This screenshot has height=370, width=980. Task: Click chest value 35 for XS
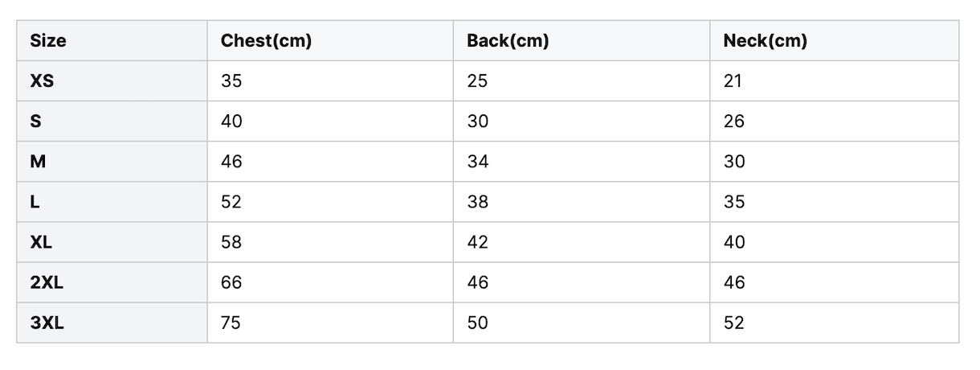(x=231, y=81)
